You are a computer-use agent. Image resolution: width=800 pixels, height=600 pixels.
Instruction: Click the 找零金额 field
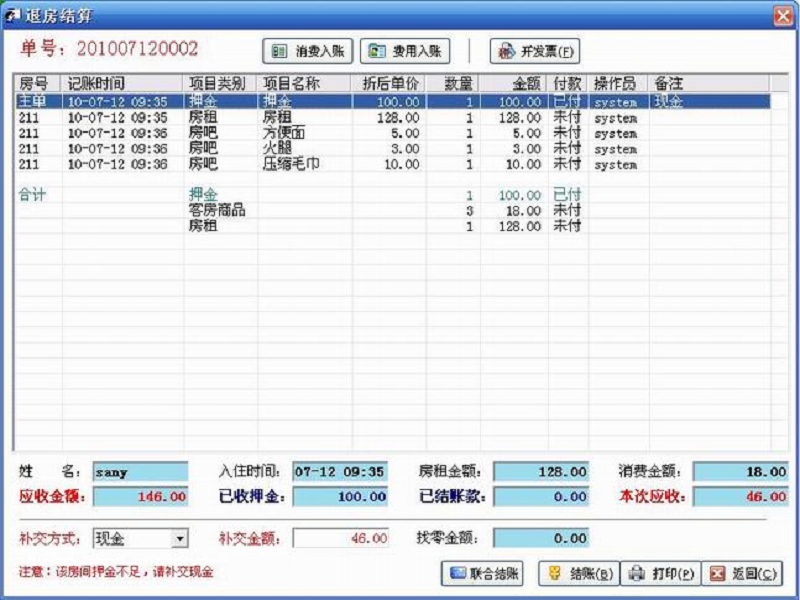tap(541, 539)
